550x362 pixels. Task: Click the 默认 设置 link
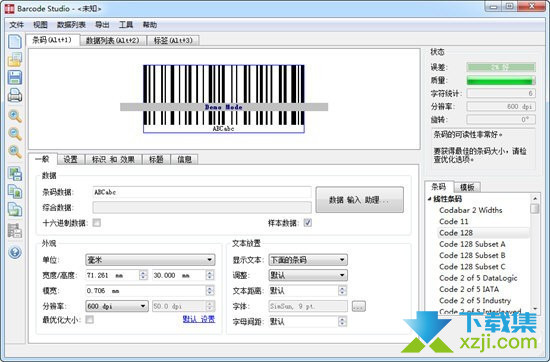pyautogui.click(x=199, y=319)
